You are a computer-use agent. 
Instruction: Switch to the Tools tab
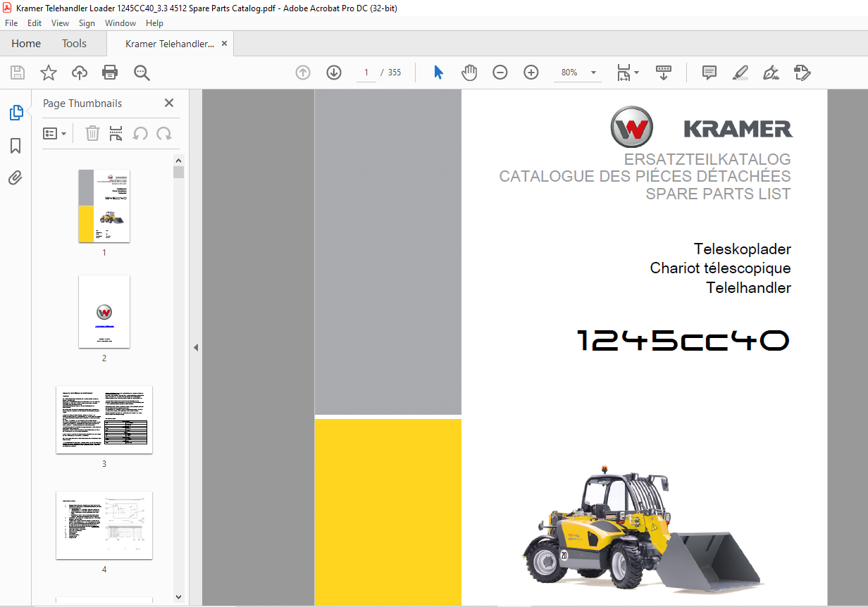point(74,44)
